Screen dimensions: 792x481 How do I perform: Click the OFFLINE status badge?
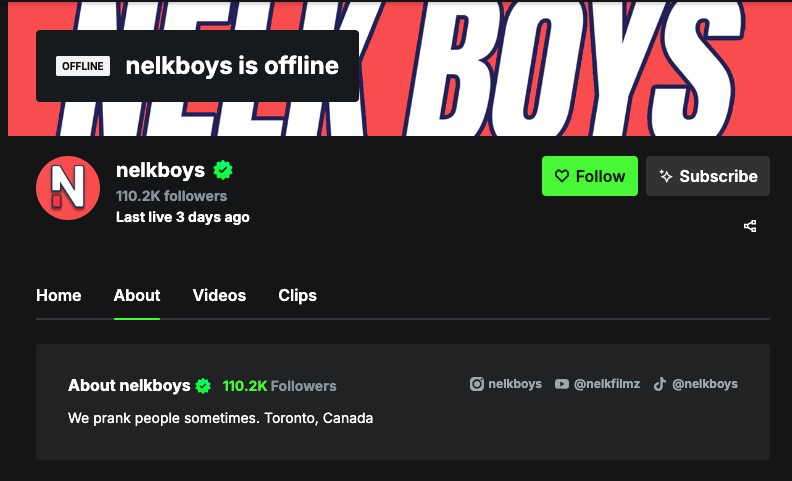pos(83,66)
